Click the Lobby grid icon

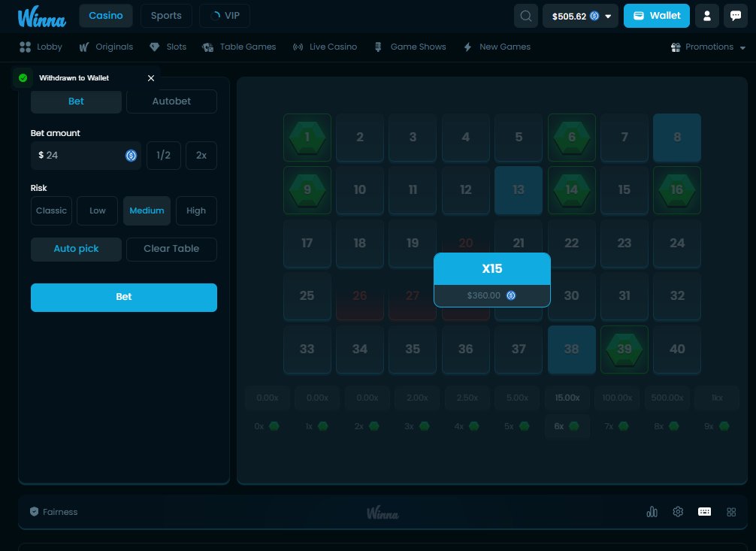tap(25, 47)
